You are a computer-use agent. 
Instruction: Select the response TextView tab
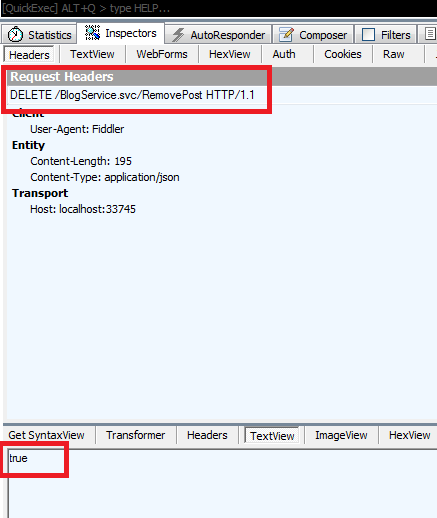coord(272,436)
